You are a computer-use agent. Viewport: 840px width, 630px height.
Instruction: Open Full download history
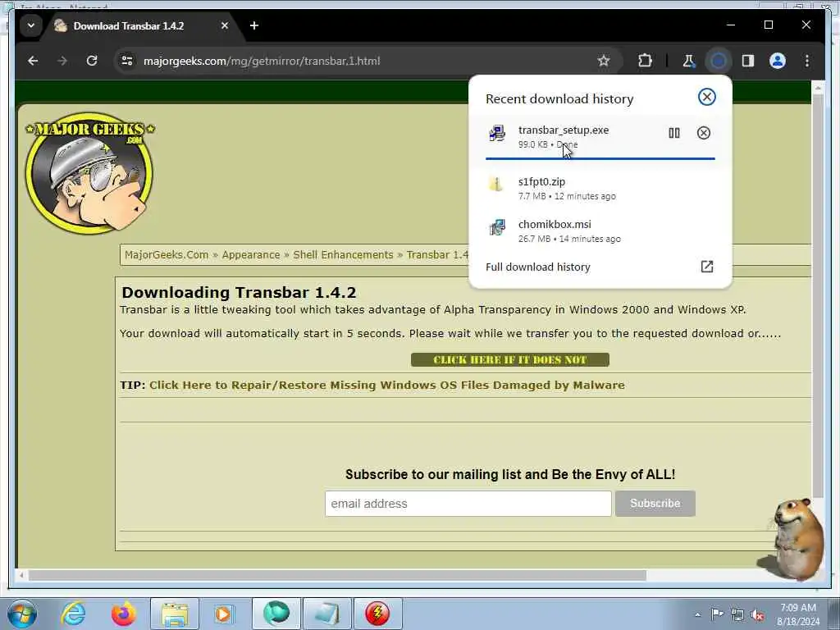(538, 267)
